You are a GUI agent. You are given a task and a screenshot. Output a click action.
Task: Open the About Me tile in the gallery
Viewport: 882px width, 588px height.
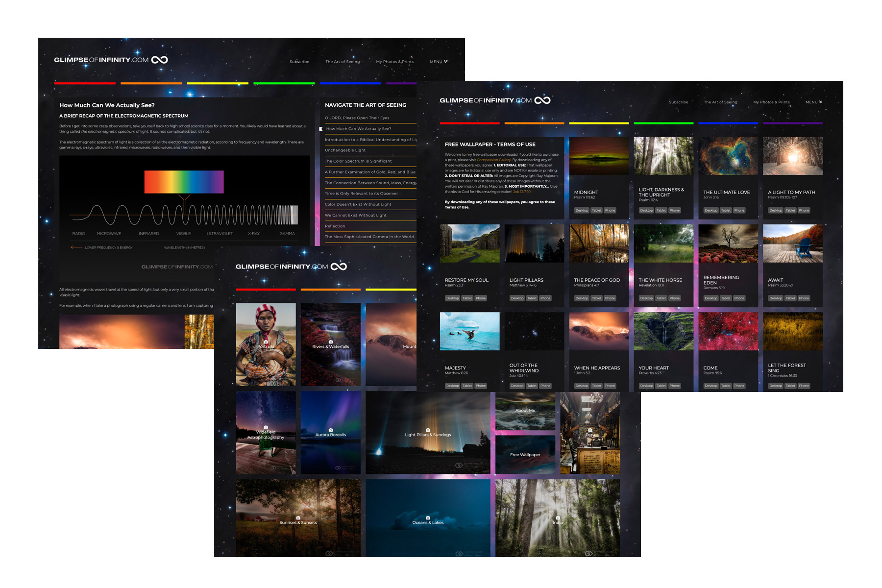pos(525,411)
